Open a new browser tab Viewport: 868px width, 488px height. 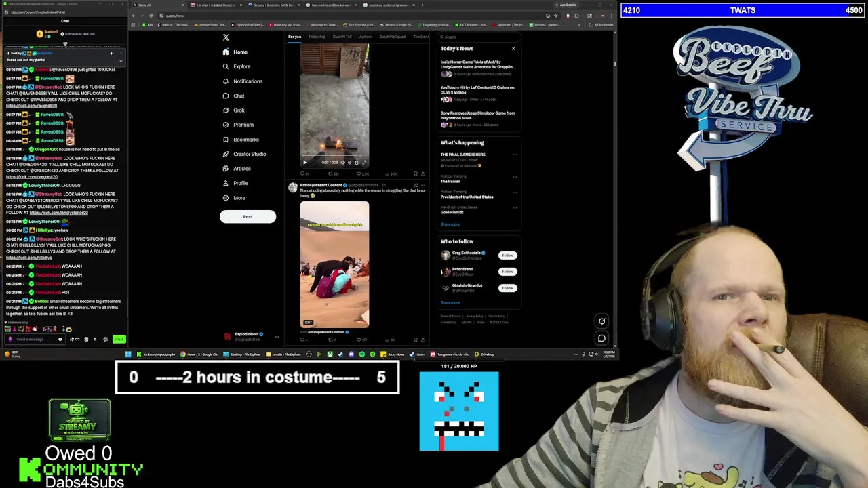422,5
